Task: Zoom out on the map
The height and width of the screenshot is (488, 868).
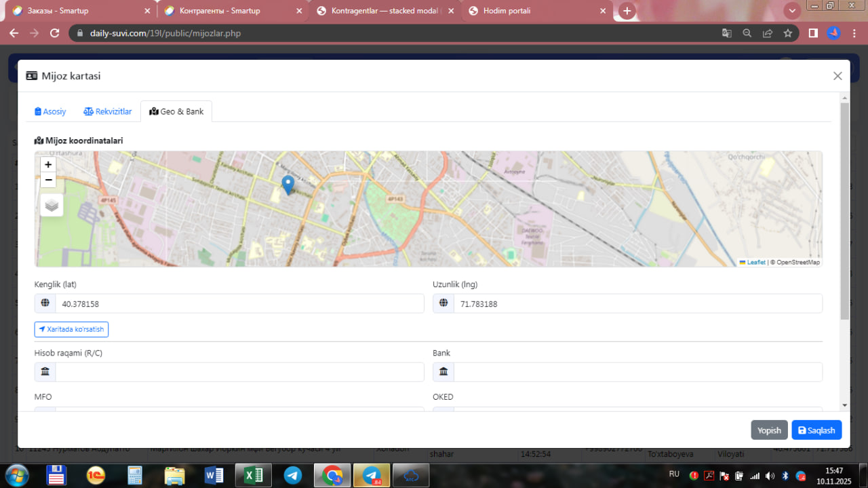Action: click(x=48, y=180)
